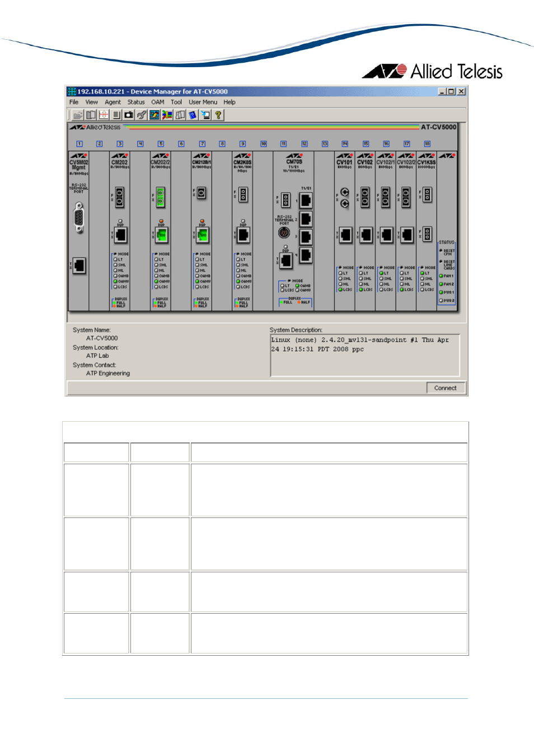Select slot number 11 label
The image size is (534, 756).
pos(284,144)
